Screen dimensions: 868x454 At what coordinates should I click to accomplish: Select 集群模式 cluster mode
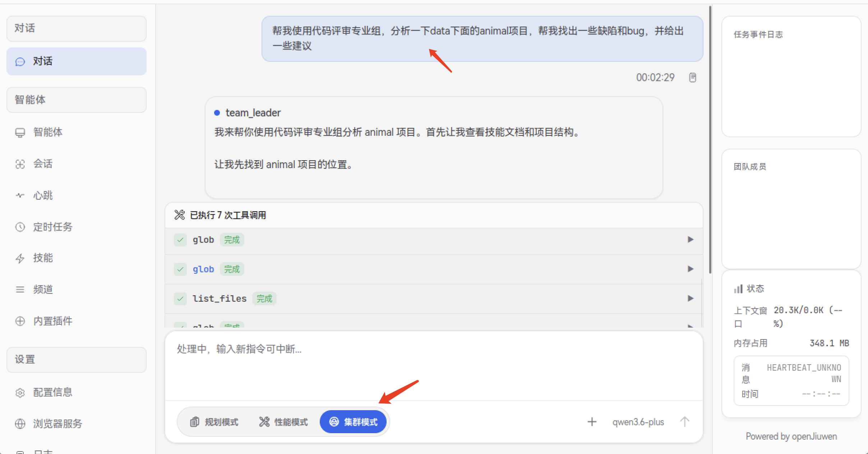pyautogui.click(x=353, y=422)
